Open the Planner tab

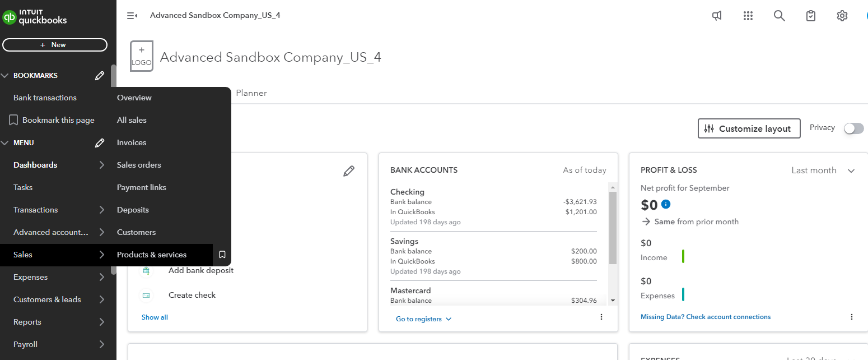pos(251,93)
